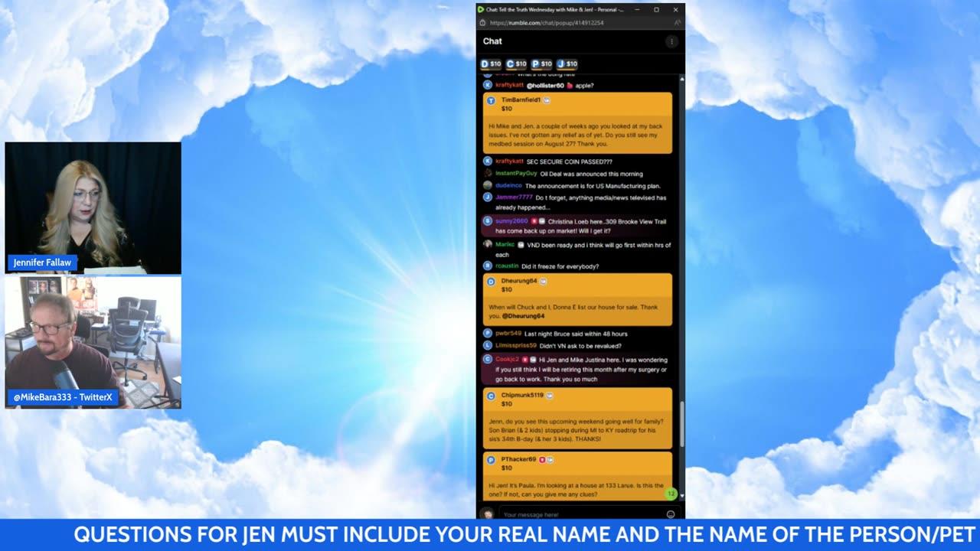Click the '@MikeBara333 - TwitterX' label
980x551 pixels.
[x=63, y=397]
